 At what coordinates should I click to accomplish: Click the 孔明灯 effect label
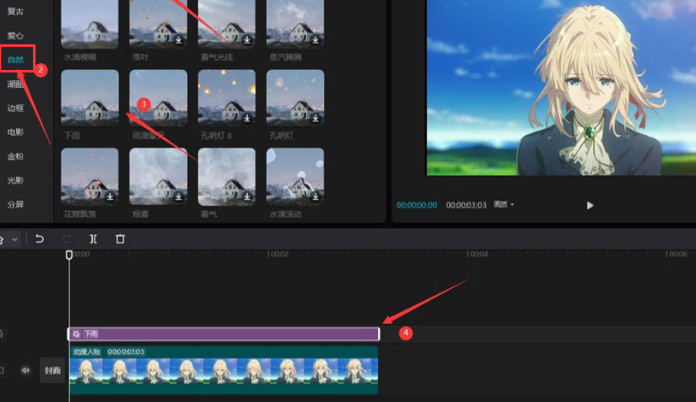pos(281,135)
